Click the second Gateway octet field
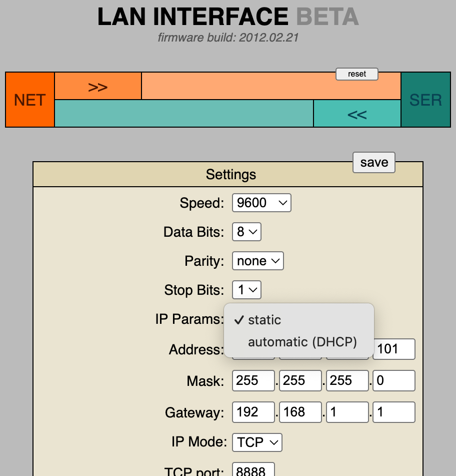456x476 pixels. click(x=300, y=412)
